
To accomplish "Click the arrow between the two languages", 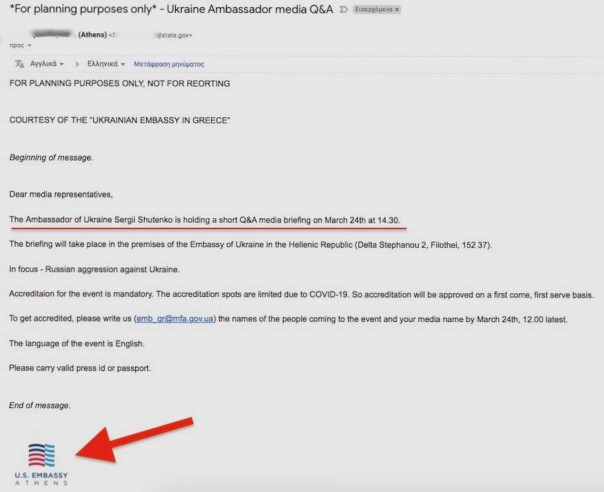I will click(x=77, y=64).
